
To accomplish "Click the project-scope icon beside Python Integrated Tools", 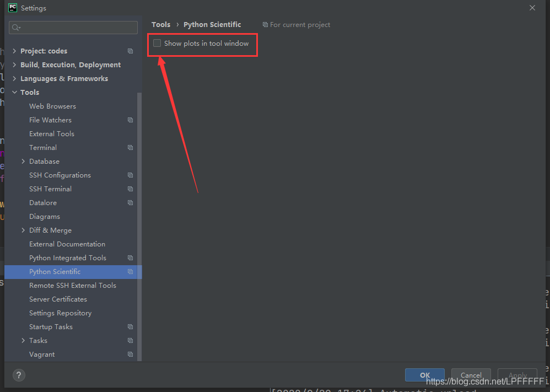I will click(131, 258).
